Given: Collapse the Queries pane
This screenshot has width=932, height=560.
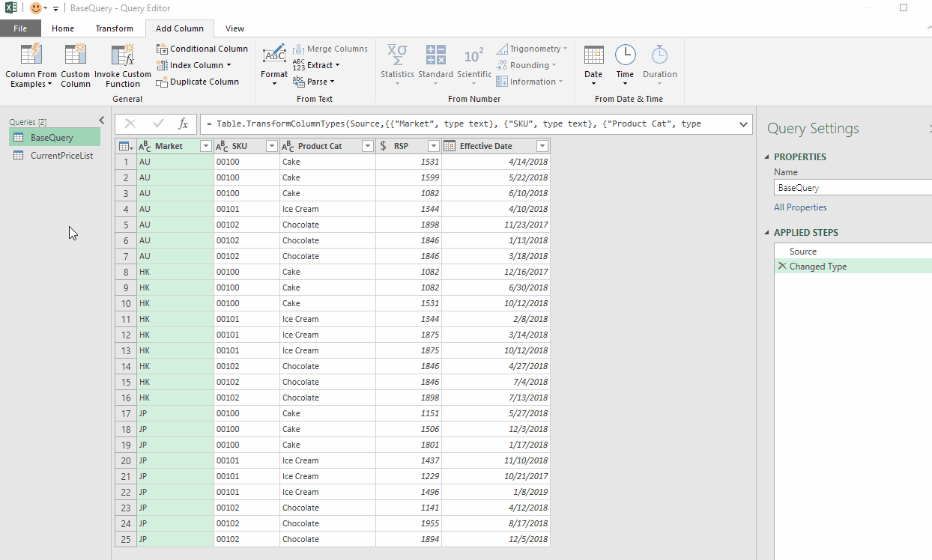Looking at the screenshot, I should point(102,121).
